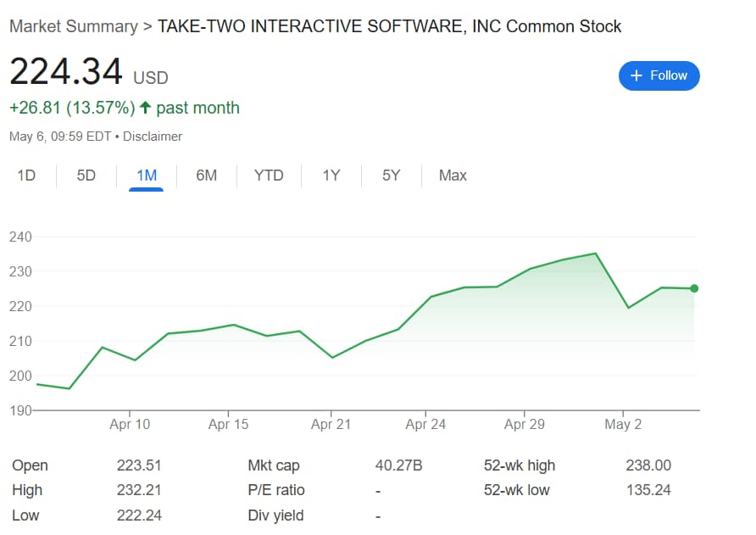Viewport: 756px width, 535px height.
Task: Switch to the YTD chart range
Action: coord(269,176)
